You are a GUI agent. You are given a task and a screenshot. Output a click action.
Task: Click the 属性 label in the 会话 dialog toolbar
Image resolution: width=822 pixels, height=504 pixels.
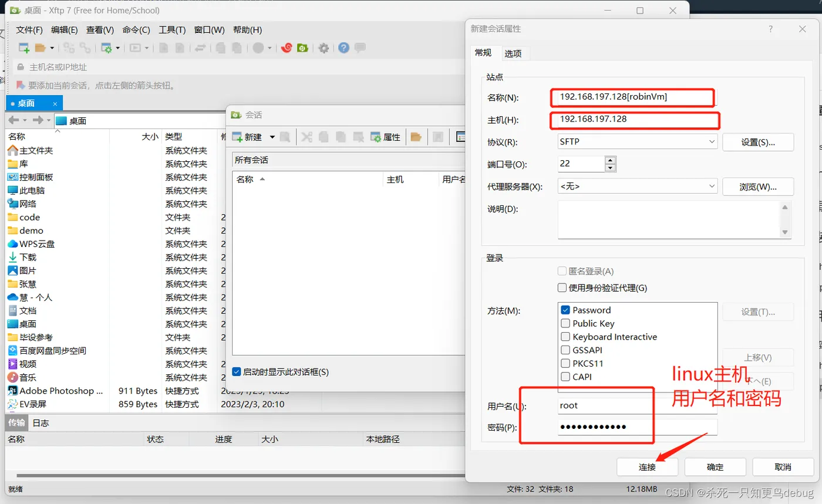click(x=392, y=137)
